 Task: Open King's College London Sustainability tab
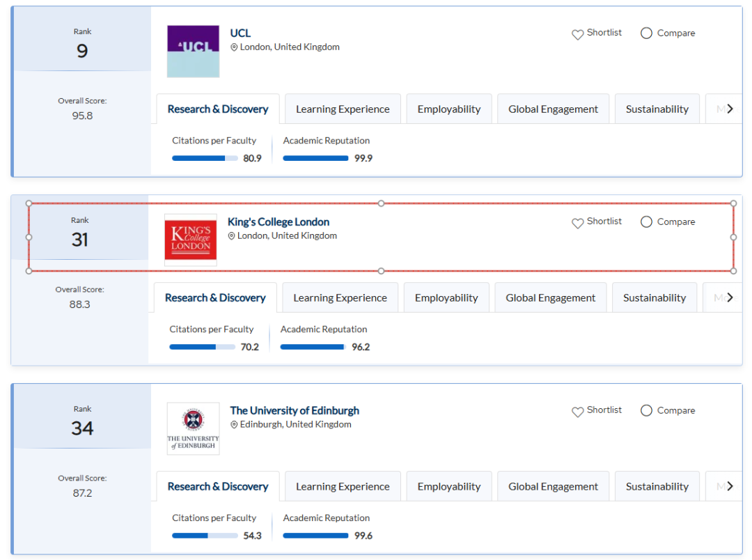point(655,297)
